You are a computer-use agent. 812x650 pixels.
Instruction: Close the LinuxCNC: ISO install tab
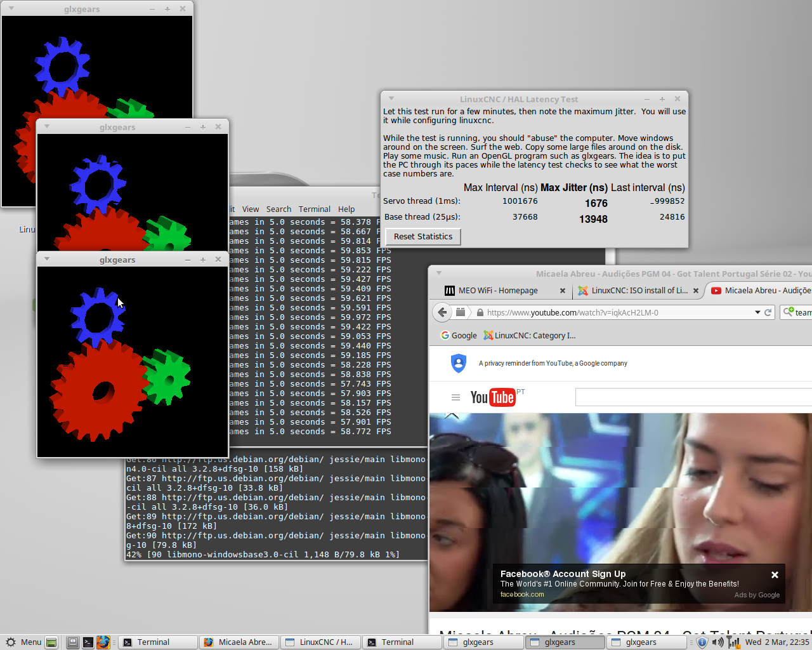coord(696,291)
